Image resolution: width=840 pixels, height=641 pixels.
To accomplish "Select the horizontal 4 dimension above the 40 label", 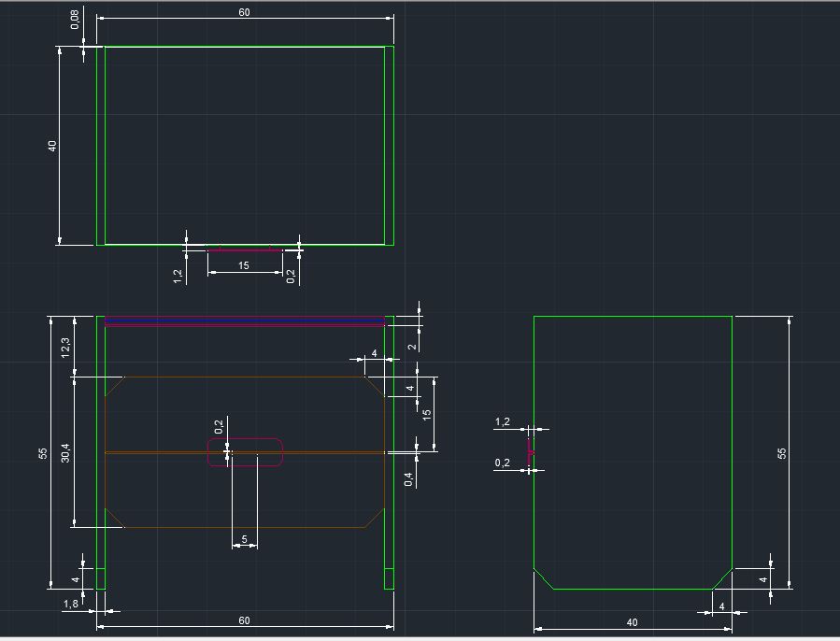I will pyautogui.click(x=721, y=606).
